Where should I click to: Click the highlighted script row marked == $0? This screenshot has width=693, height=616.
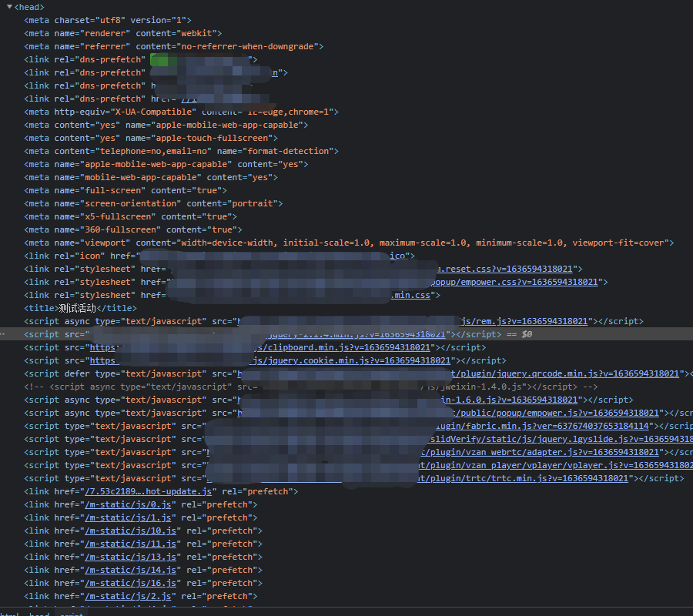(346, 334)
